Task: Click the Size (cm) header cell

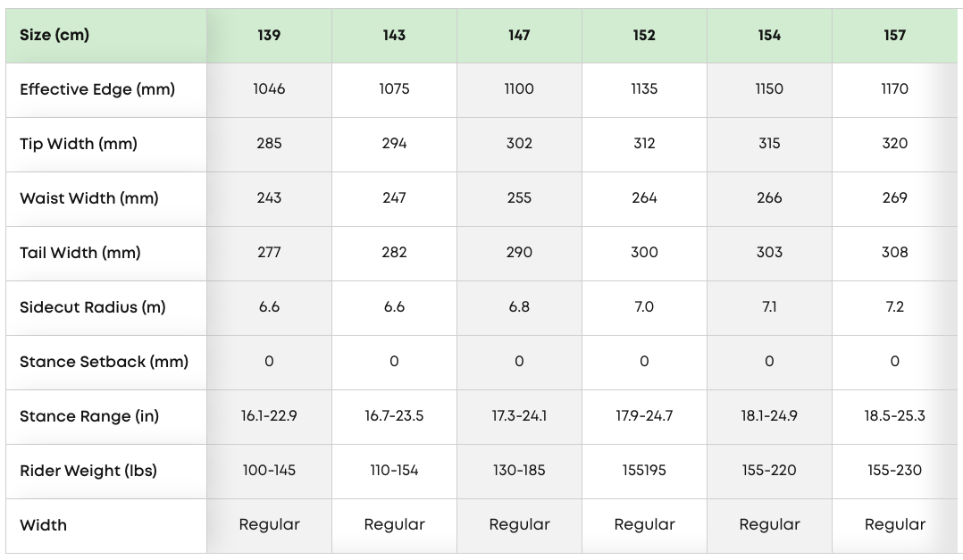Action: (54, 36)
